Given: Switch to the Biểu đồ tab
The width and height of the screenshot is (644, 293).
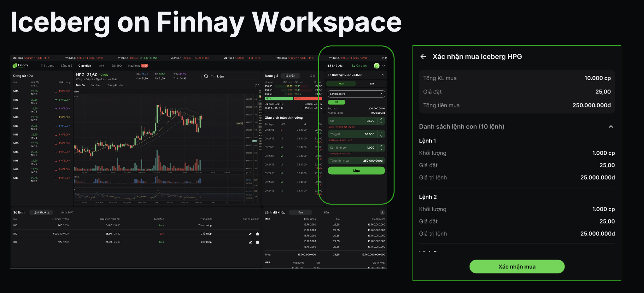Looking at the screenshot, I should (x=80, y=85).
